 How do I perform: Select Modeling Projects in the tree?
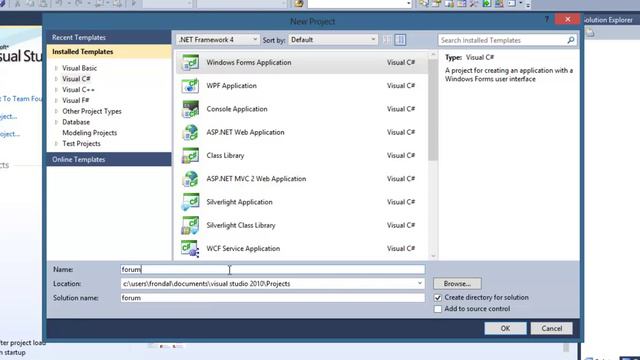click(89, 133)
